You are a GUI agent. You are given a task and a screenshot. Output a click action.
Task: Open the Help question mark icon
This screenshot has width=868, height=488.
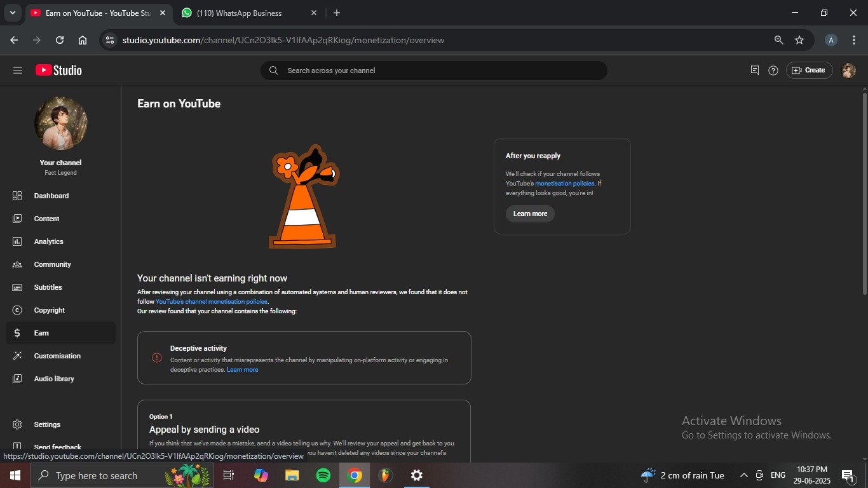click(773, 71)
